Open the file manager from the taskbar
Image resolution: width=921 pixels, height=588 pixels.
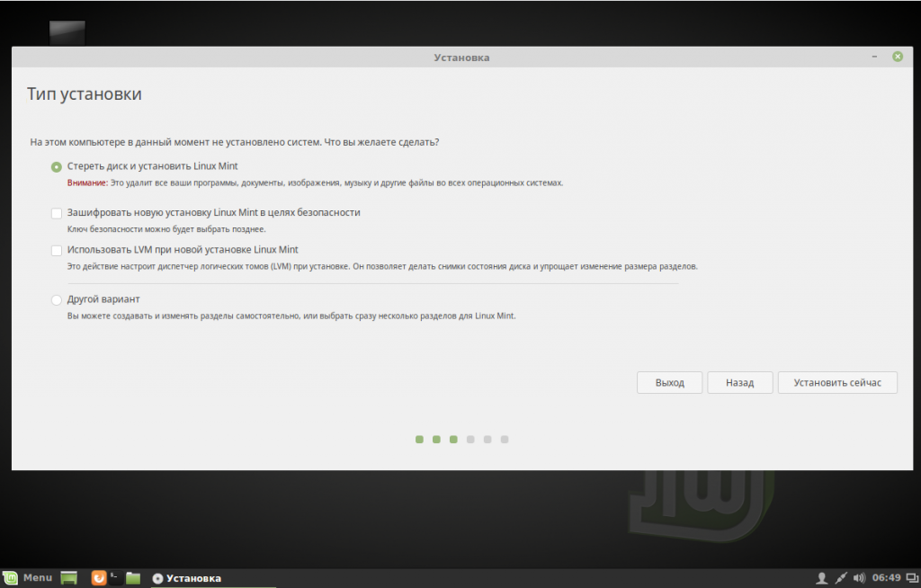tap(133, 577)
